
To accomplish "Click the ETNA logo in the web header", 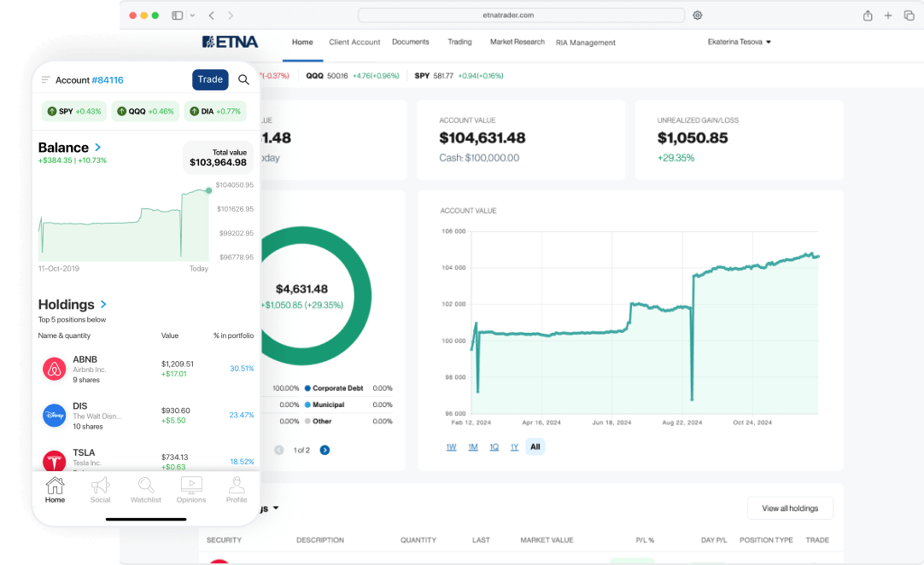I will click(x=230, y=42).
